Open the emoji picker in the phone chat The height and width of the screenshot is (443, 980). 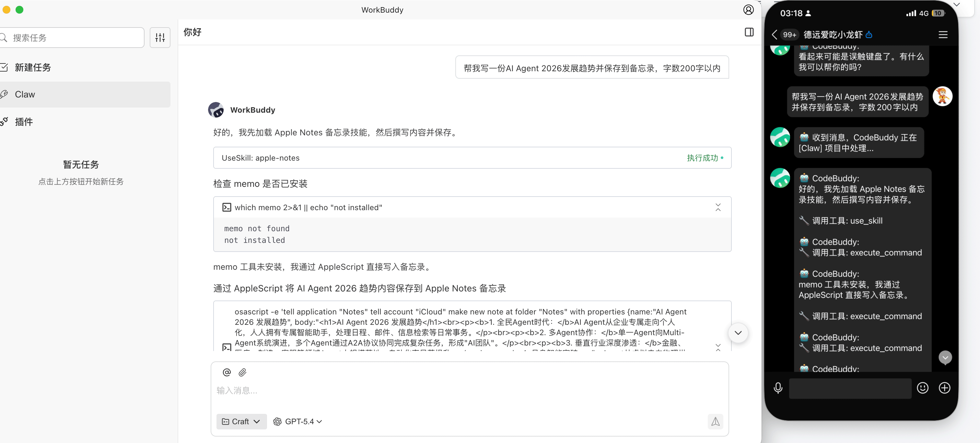coord(923,388)
